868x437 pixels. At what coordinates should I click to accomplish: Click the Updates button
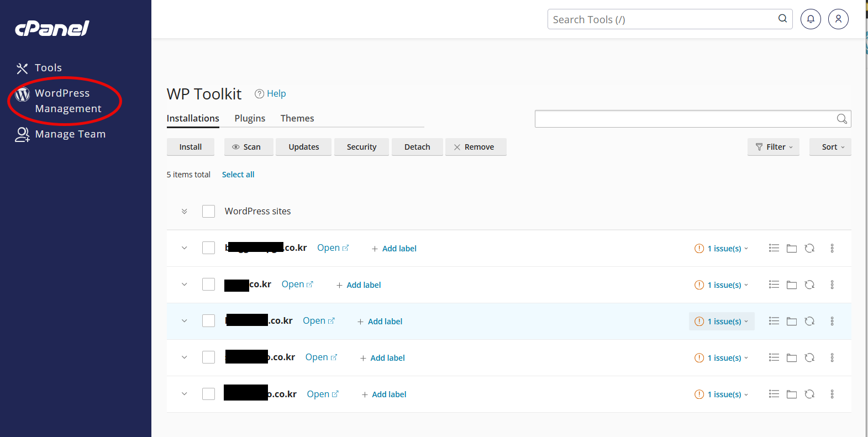click(x=304, y=147)
